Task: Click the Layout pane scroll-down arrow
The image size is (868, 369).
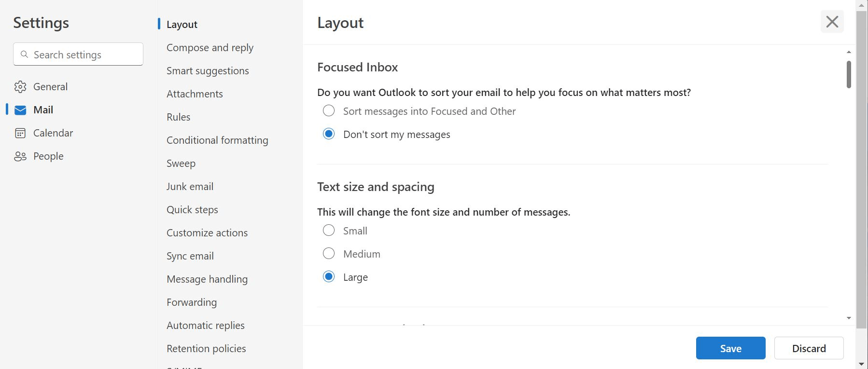Action: (849, 318)
